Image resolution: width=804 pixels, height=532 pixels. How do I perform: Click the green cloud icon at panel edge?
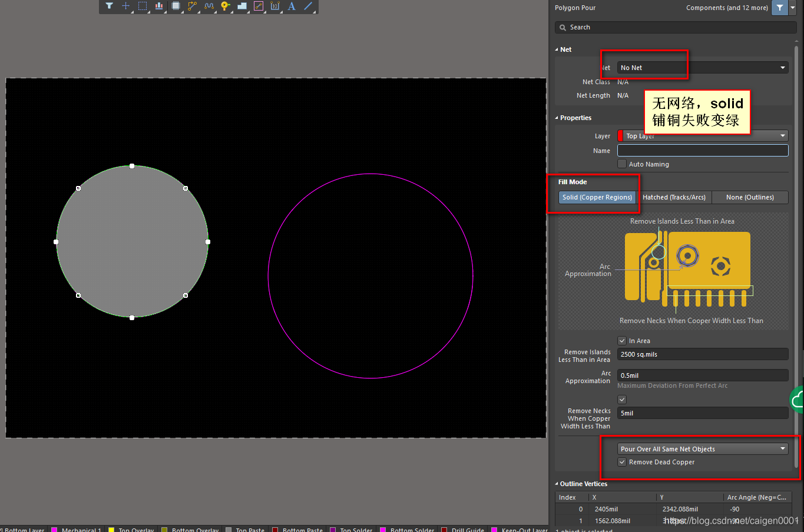pyautogui.click(x=797, y=400)
